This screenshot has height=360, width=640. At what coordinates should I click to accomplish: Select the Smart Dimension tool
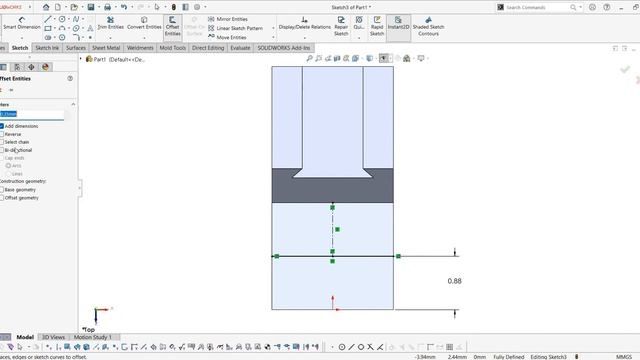22,23
